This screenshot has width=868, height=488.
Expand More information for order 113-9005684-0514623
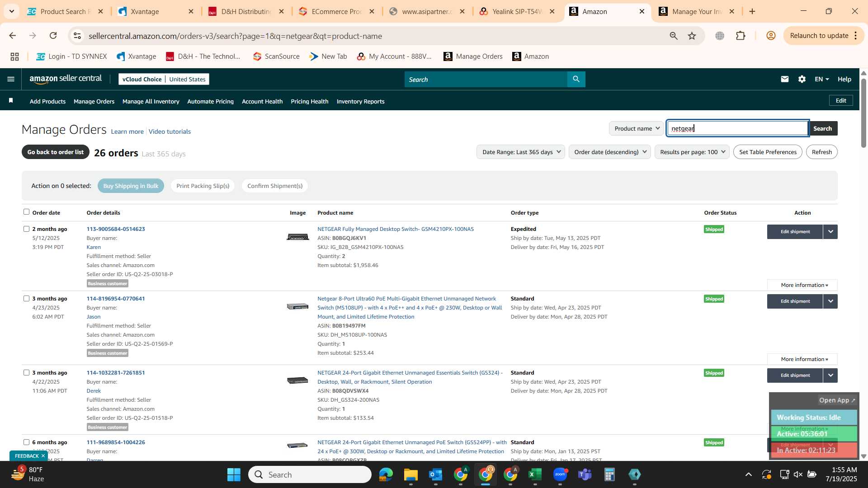click(x=802, y=285)
